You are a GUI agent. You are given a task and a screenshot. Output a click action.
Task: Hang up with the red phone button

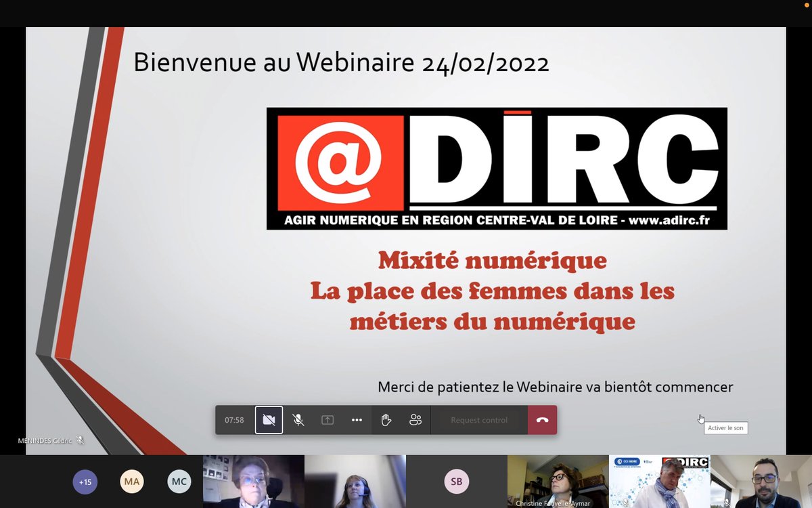coord(543,420)
